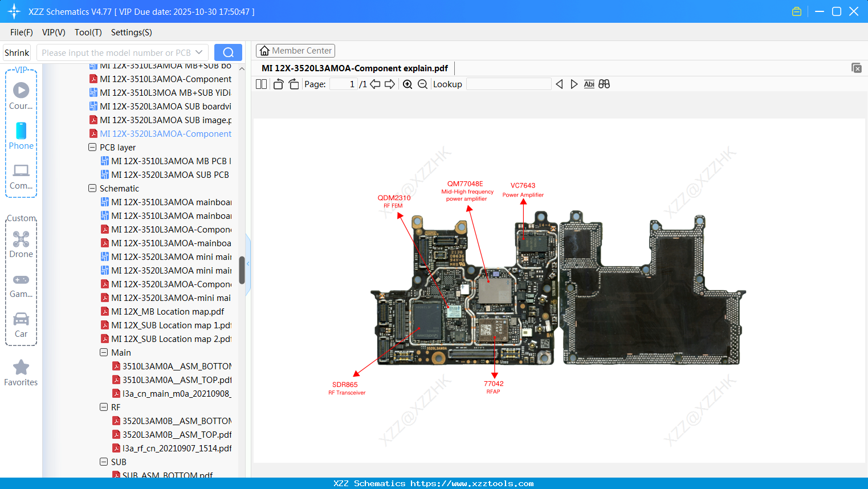Open the model number search dropdown
868x489 pixels.
point(198,52)
